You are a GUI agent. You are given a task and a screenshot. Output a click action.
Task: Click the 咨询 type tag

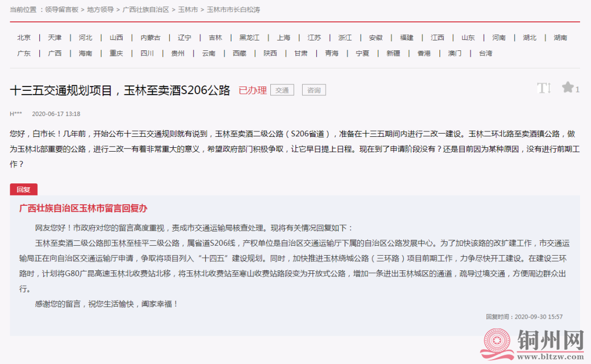tap(314, 90)
